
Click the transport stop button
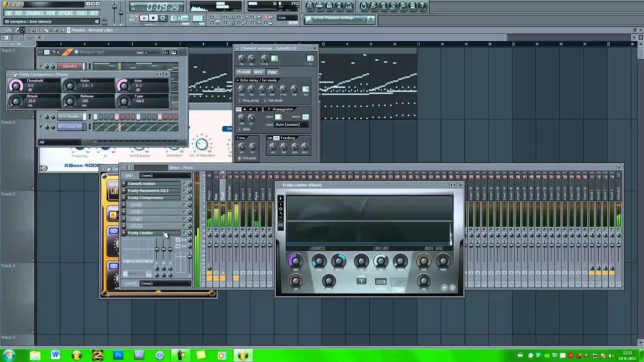[153, 18]
